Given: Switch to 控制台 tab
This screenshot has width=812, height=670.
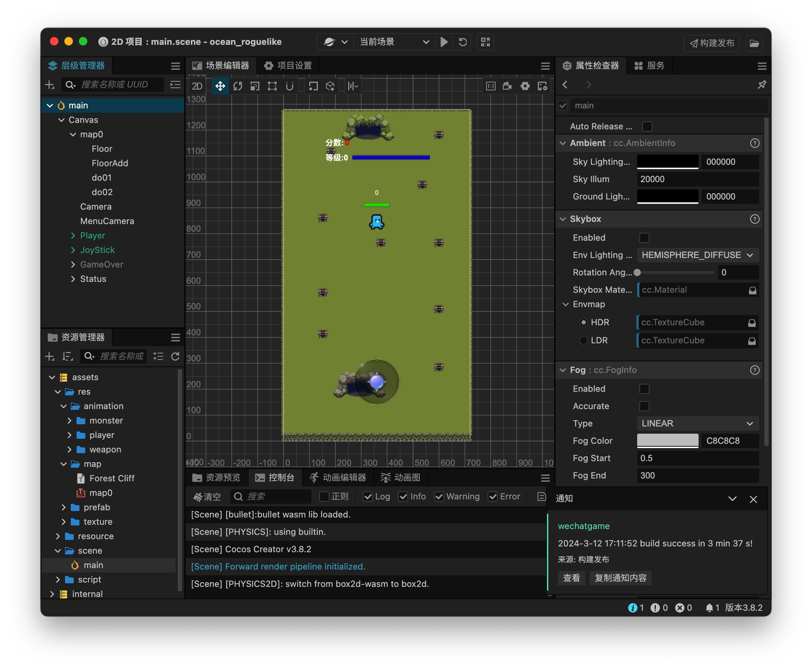Looking at the screenshot, I should pyautogui.click(x=275, y=478).
